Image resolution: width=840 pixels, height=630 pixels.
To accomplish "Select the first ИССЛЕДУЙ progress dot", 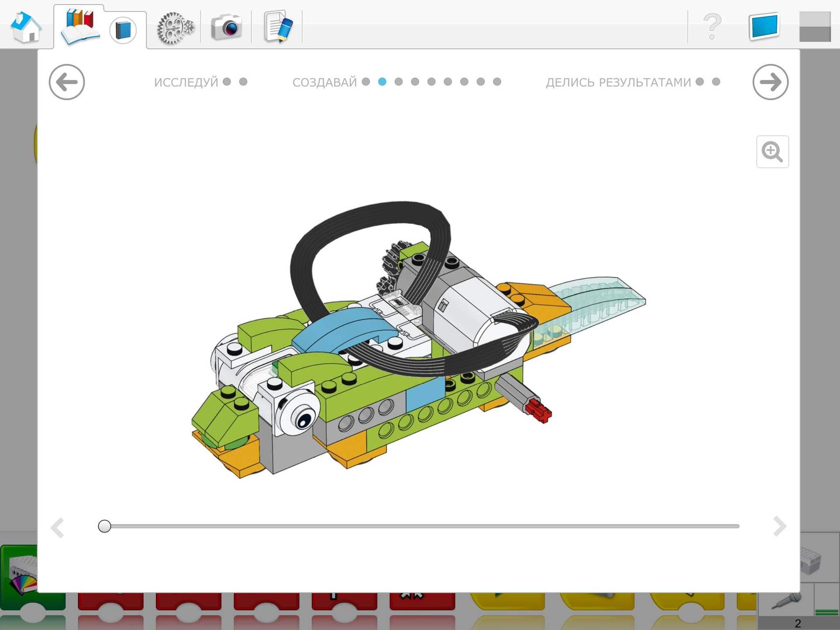I will tap(227, 81).
